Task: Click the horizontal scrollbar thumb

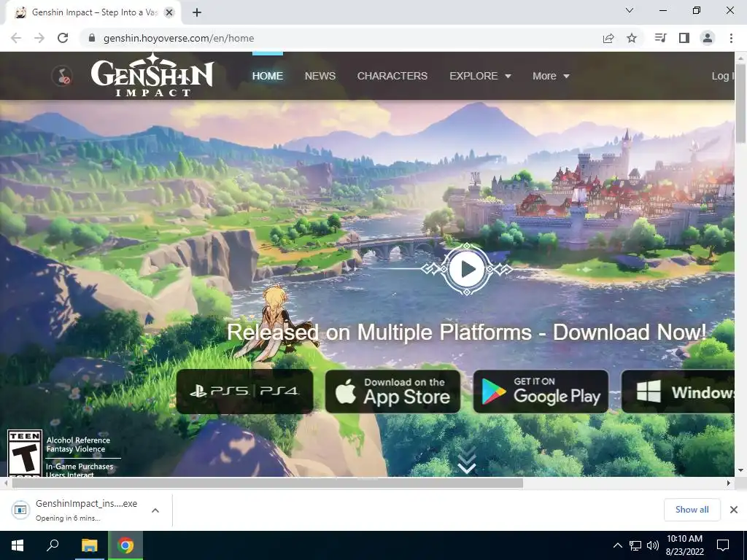Action: tap(267, 483)
